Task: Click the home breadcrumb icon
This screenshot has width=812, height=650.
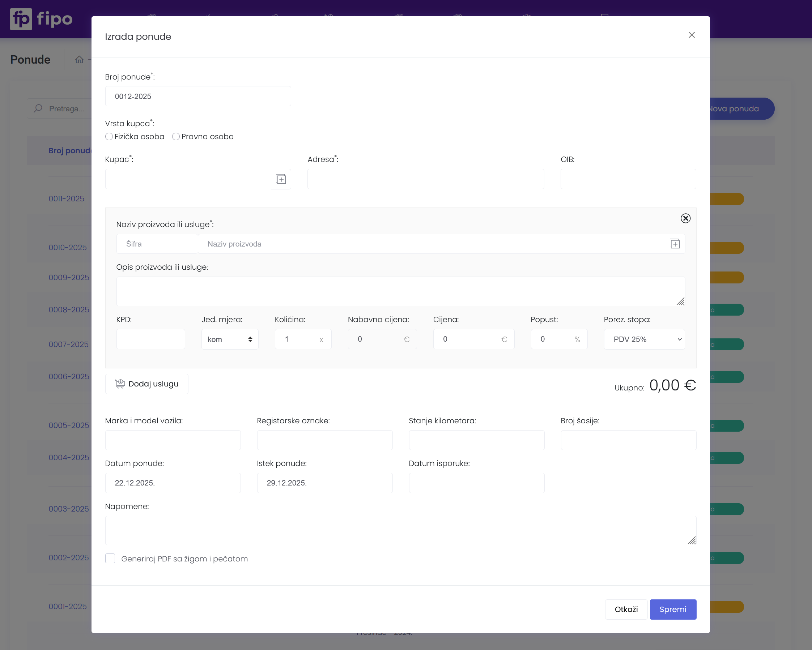Action: pyautogui.click(x=79, y=60)
